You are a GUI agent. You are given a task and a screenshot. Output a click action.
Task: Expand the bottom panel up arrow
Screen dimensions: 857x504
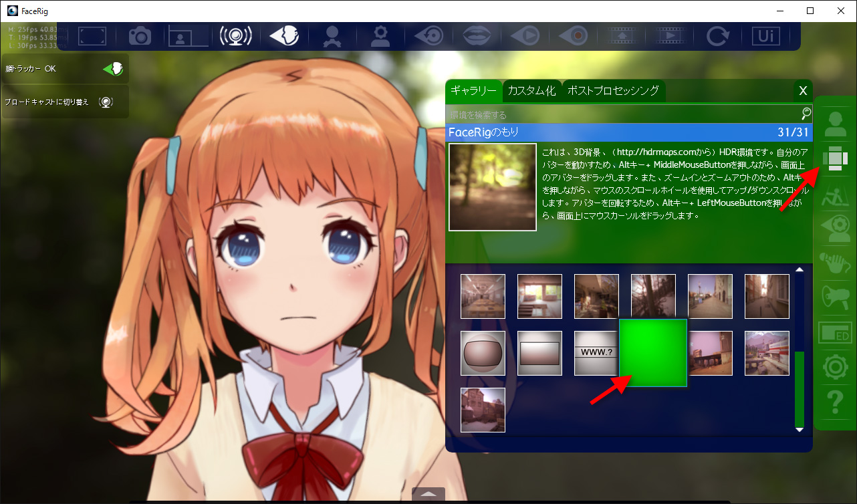pos(428,495)
